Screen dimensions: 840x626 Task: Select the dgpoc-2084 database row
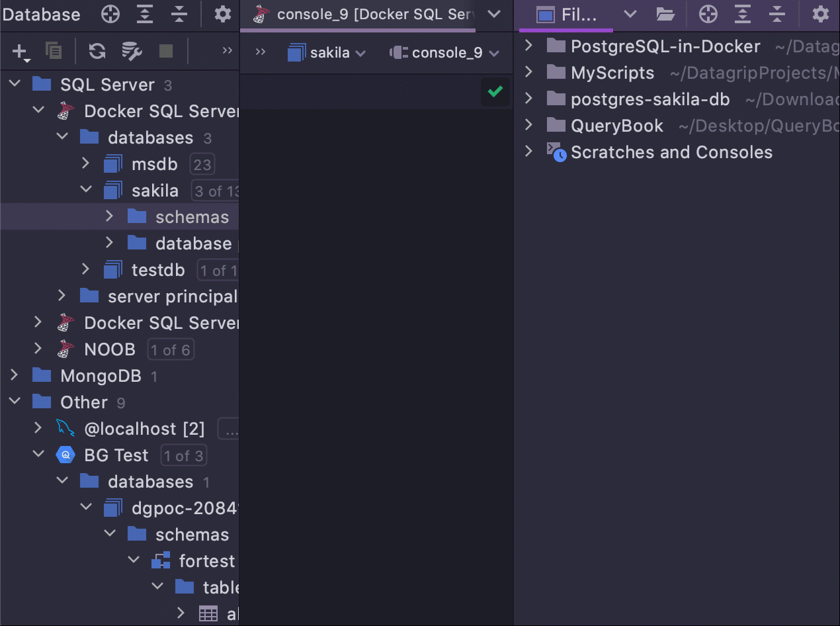click(x=119, y=508)
